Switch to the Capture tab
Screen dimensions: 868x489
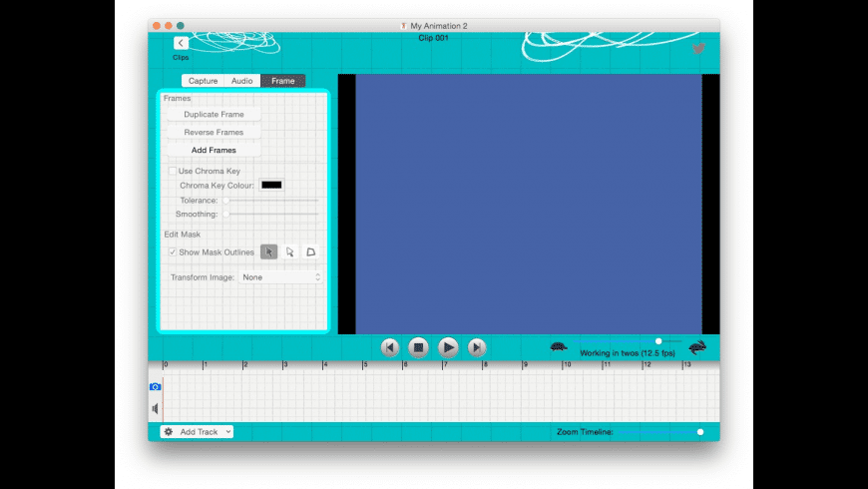(203, 81)
